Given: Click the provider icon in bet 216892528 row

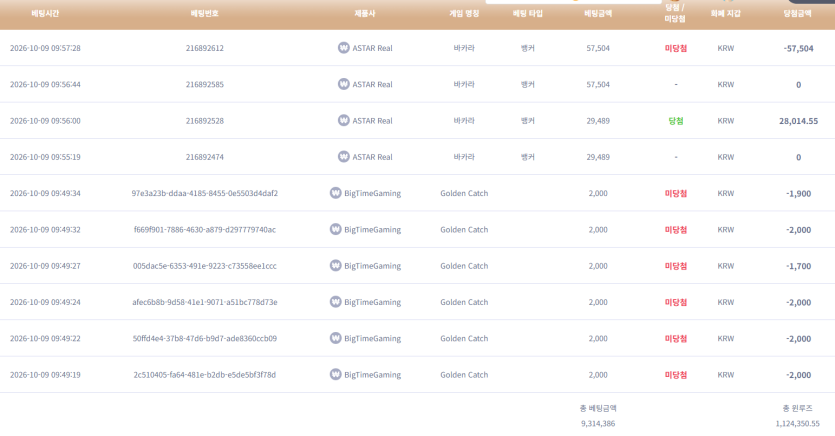Looking at the screenshot, I should click(x=343, y=120).
